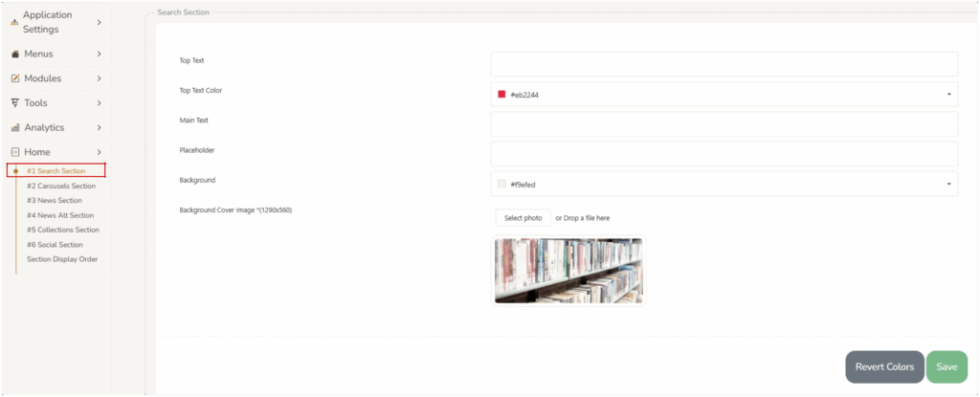
Task: Click the Tools filter icon
Action: (x=15, y=103)
